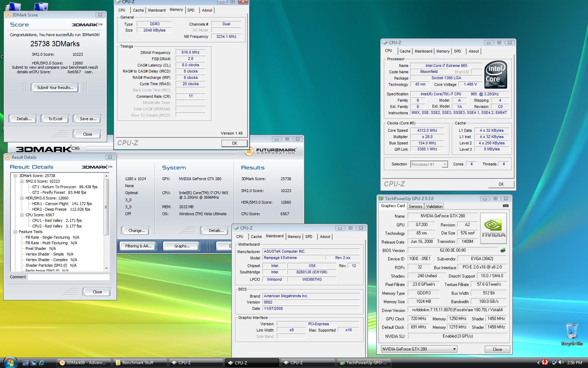
Task: Collapse the CPU Score tree node
Action: 22,215
